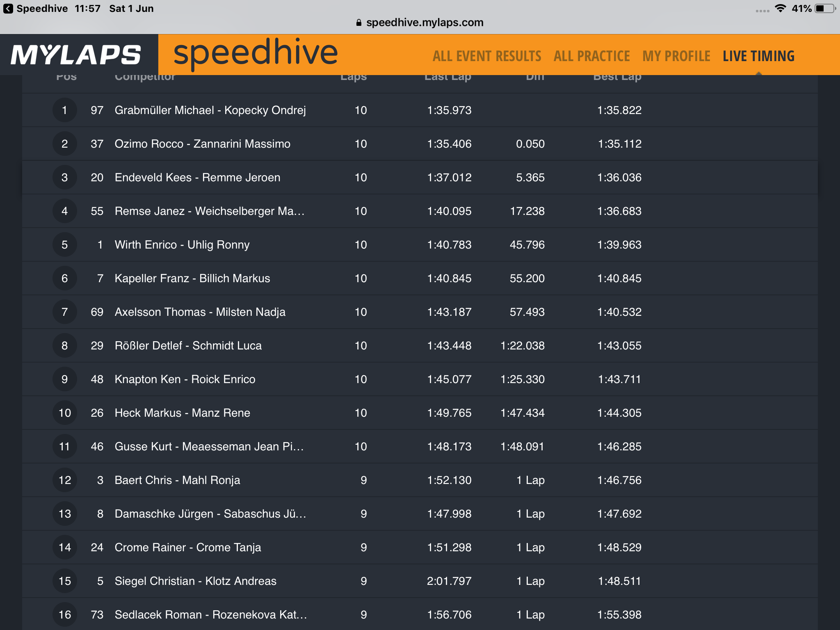Select position 1 circle badge
Viewport: 840px width, 630px height.
(64, 110)
